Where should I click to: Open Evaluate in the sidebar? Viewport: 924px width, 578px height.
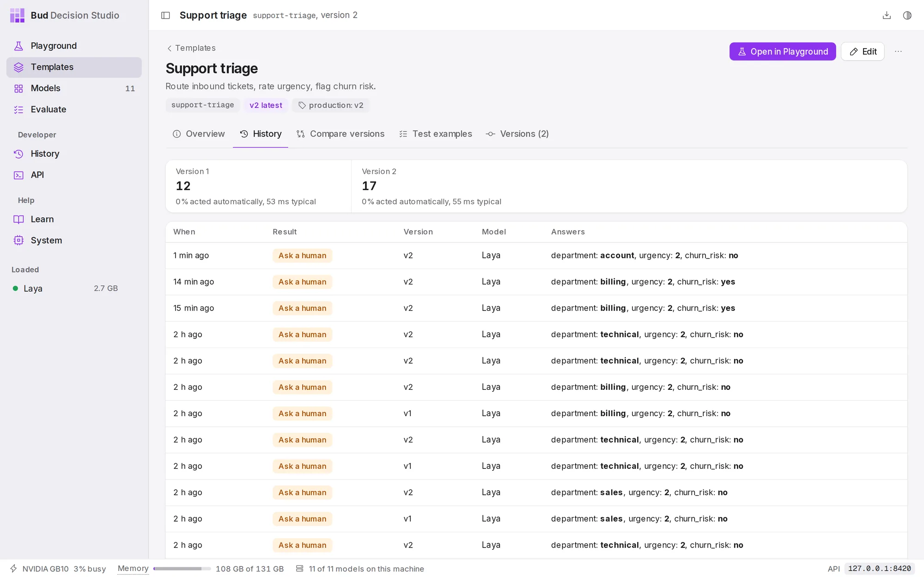[x=74, y=110]
